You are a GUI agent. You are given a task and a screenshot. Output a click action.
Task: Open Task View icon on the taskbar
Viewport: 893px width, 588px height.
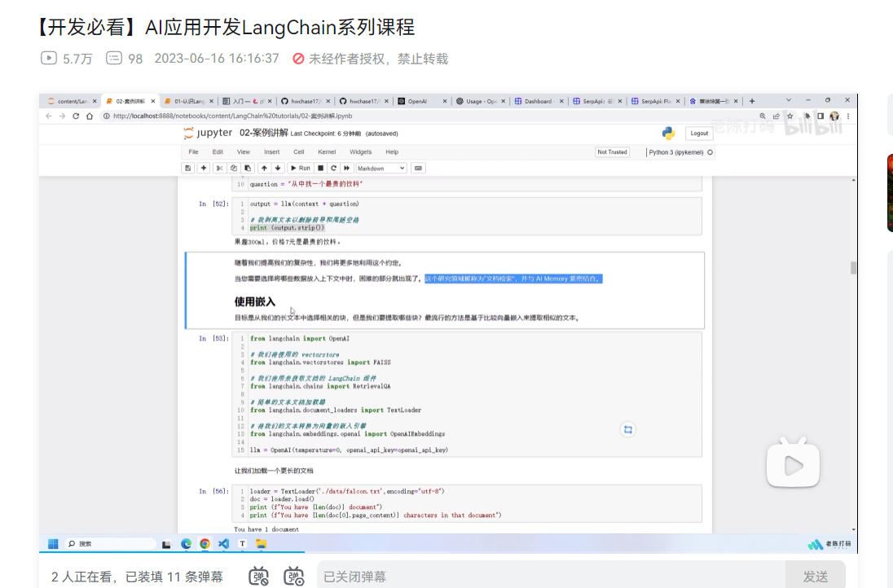tap(166, 544)
